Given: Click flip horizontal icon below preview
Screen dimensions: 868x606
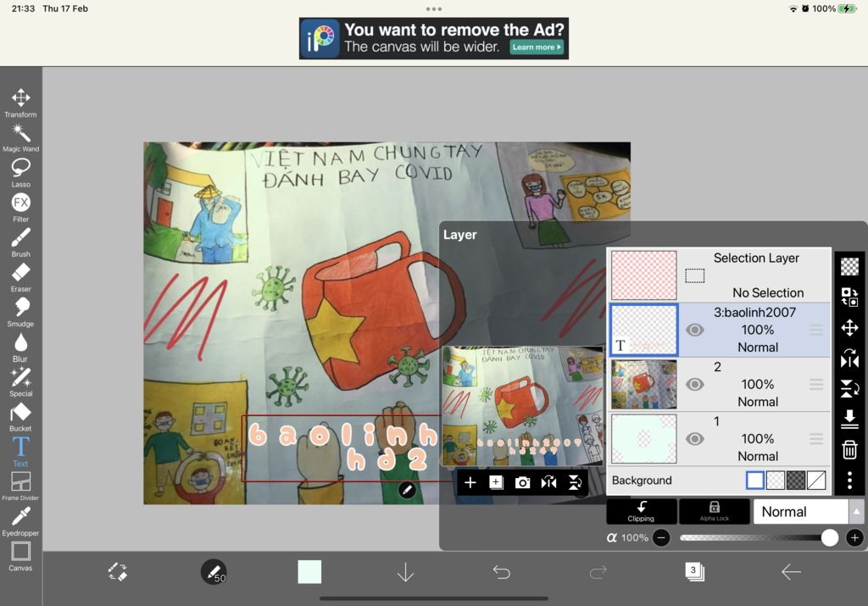Looking at the screenshot, I should (548, 482).
